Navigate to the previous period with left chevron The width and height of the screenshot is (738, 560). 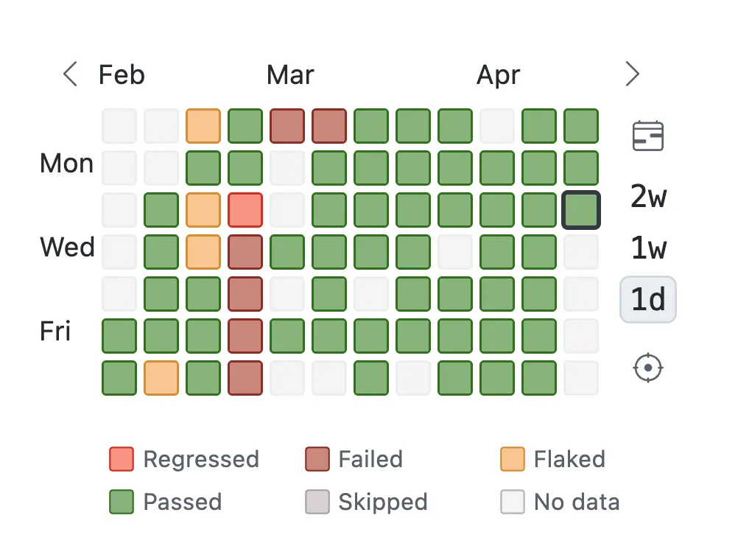[x=68, y=74]
